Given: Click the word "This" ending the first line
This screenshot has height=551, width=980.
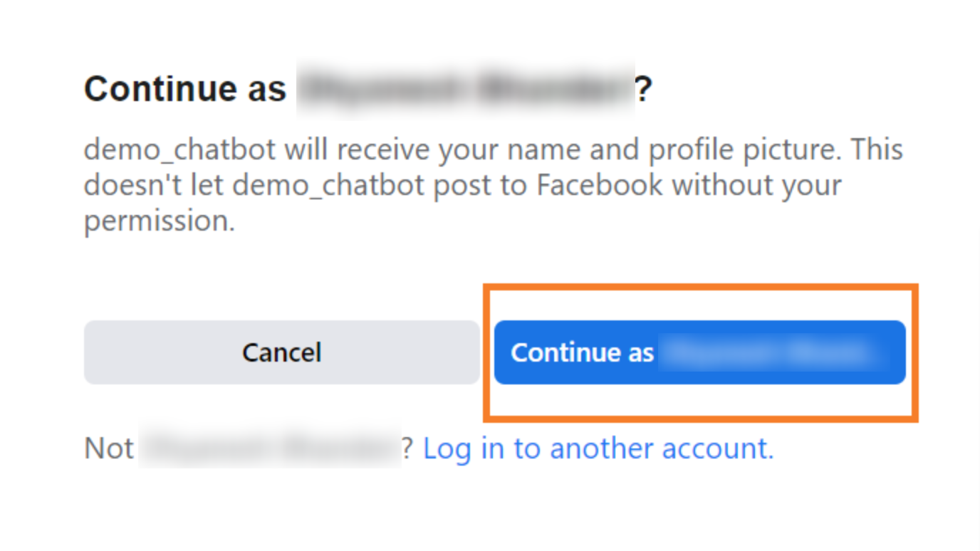Looking at the screenshot, I should tap(877, 150).
